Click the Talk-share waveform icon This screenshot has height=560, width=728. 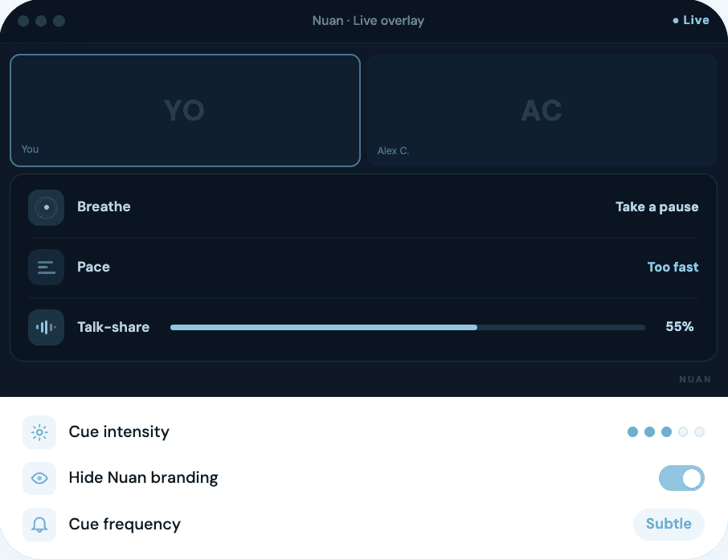click(x=46, y=327)
